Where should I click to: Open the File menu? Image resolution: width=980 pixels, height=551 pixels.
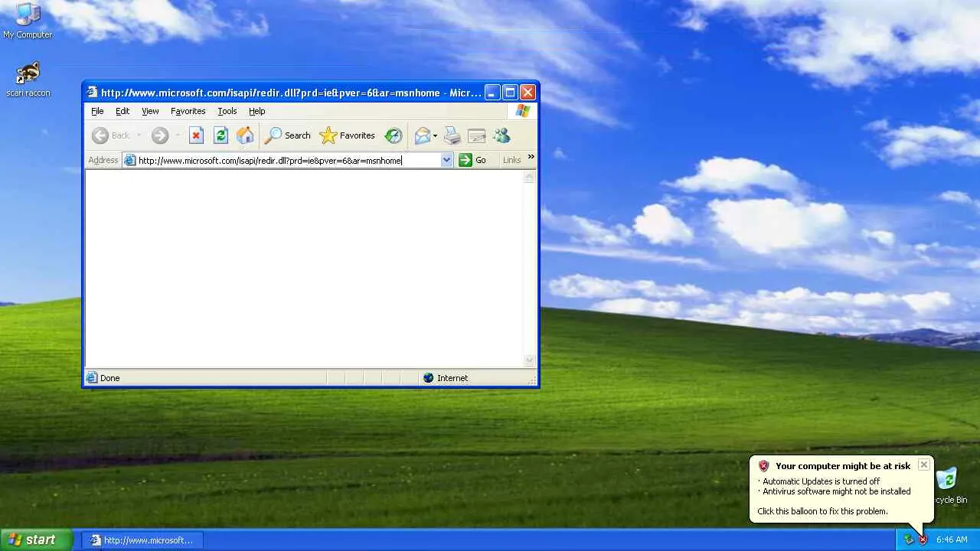(97, 111)
